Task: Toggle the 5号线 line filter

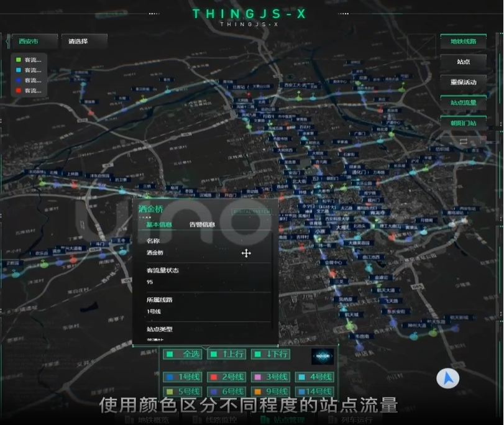Action: (x=183, y=391)
